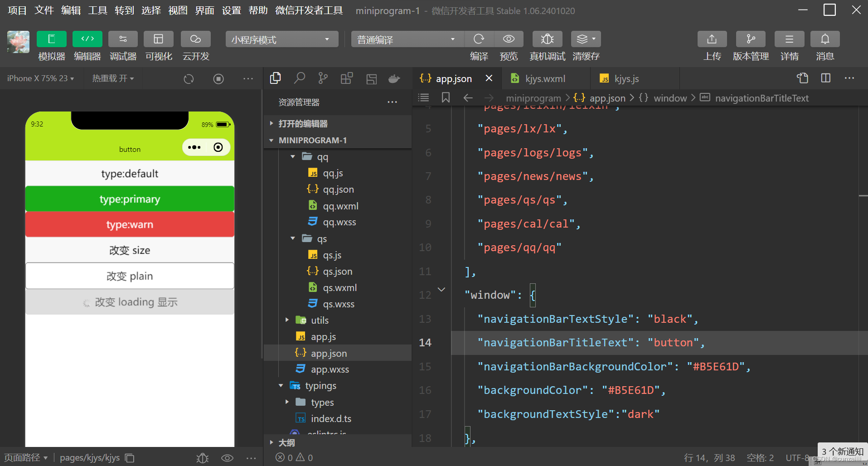Open 云开发 cloud development

pyautogui.click(x=195, y=39)
